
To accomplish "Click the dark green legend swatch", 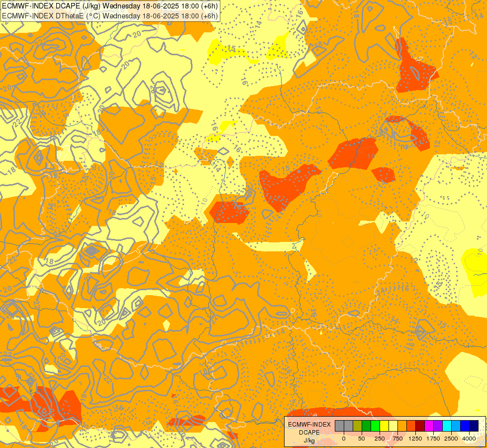I will 367,426.
